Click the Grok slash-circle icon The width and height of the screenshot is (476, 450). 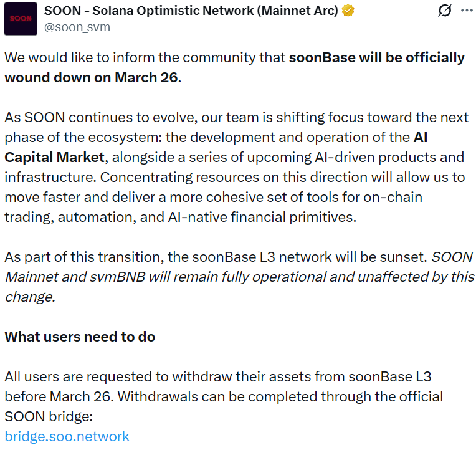point(445,11)
